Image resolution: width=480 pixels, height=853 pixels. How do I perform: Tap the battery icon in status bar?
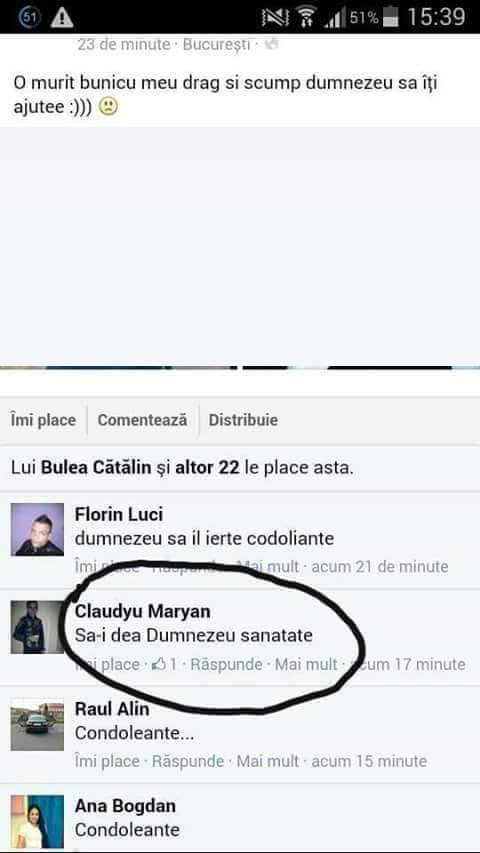click(x=391, y=18)
